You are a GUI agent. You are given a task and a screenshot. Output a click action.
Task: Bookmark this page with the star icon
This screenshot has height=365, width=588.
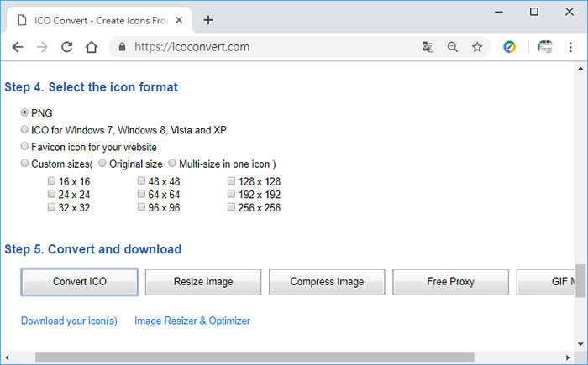pyautogui.click(x=477, y=47)
